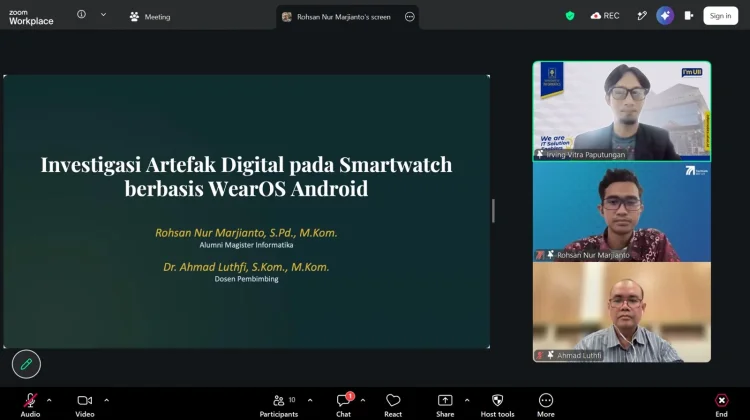Expand video options chevron next to Video
This screenshot has width=750, height=420.
point(107,400)
